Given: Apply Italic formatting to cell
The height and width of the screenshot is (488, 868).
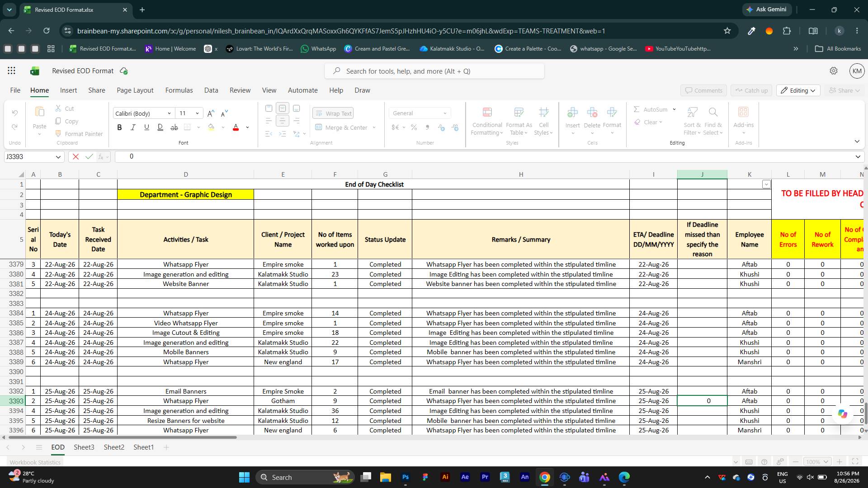Looking at the screenshot, I should 133,127.
